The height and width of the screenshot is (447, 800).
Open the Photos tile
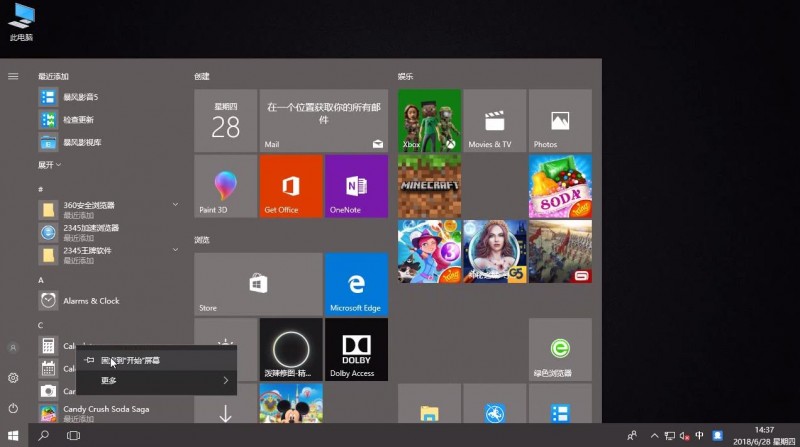(560, 120)
